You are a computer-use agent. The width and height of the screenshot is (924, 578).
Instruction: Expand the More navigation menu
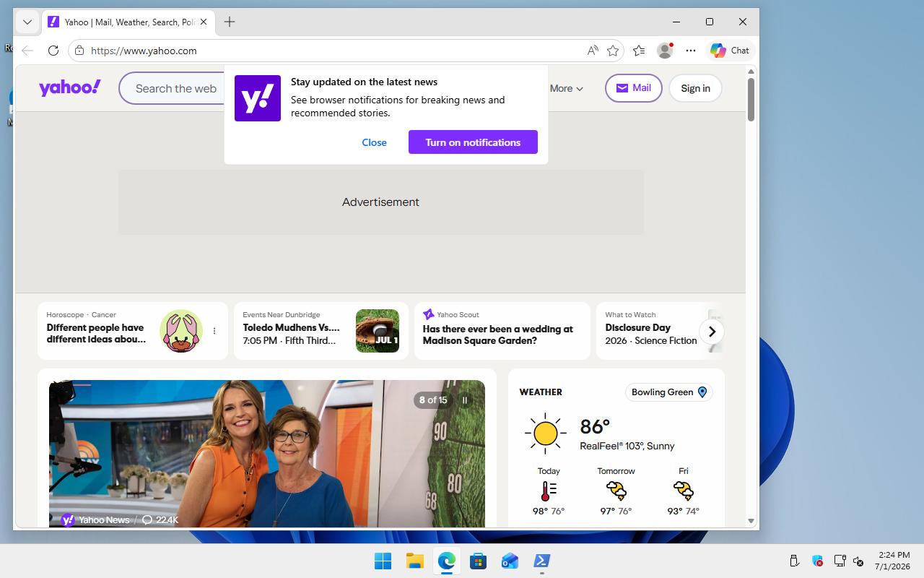pos(567,88)
